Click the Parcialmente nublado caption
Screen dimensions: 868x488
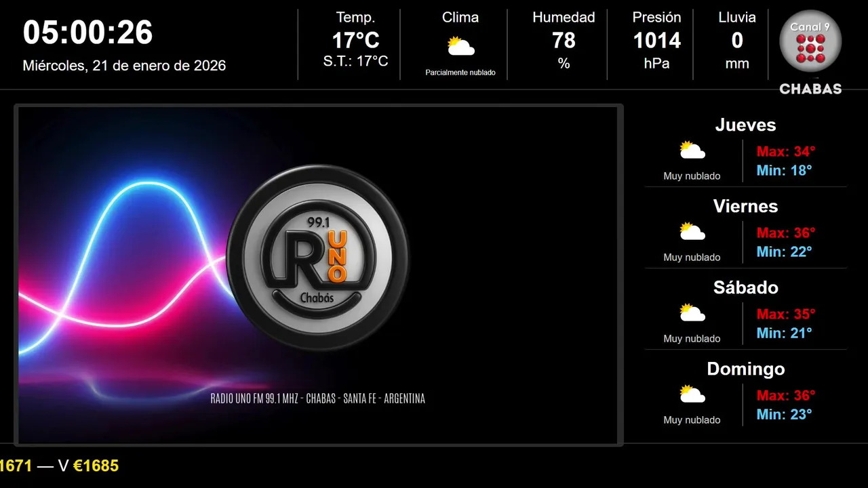[460, 73]
